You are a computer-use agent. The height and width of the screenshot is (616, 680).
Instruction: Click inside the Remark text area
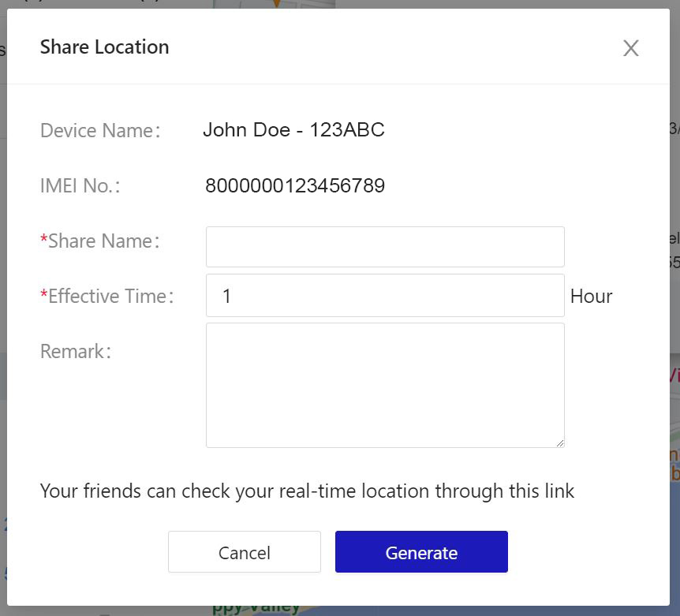point(385,385)
